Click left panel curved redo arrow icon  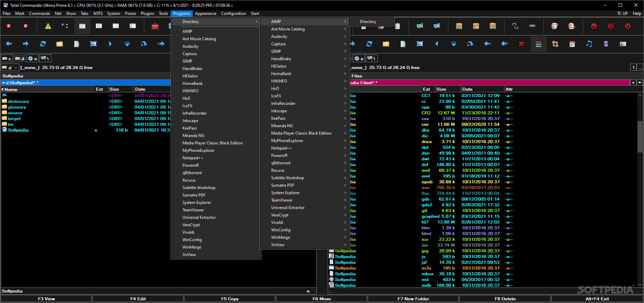(144, 44)
